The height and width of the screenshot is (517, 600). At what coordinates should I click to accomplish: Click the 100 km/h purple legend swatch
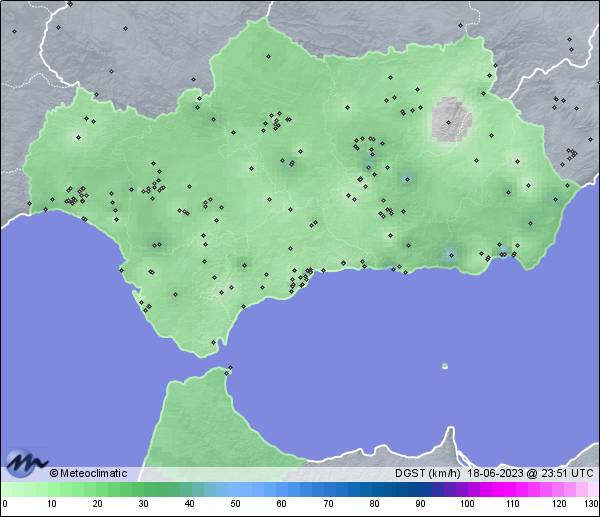[x=466, y=489]
